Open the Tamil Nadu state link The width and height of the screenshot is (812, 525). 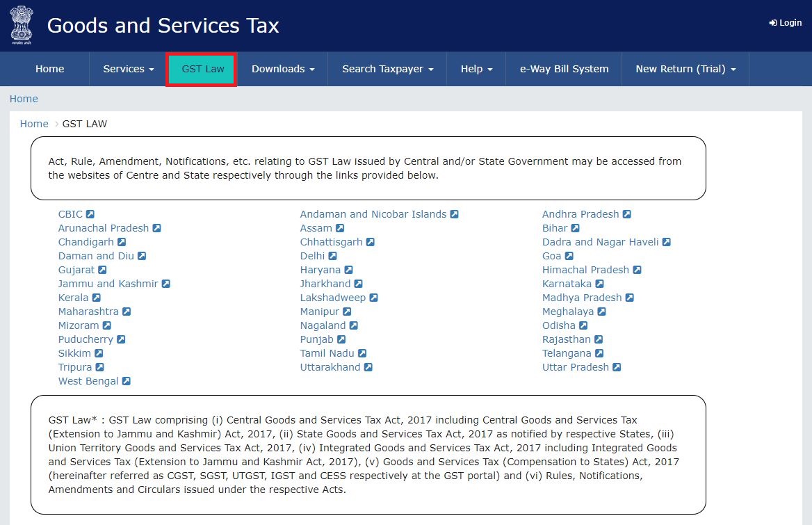[327, 353]
